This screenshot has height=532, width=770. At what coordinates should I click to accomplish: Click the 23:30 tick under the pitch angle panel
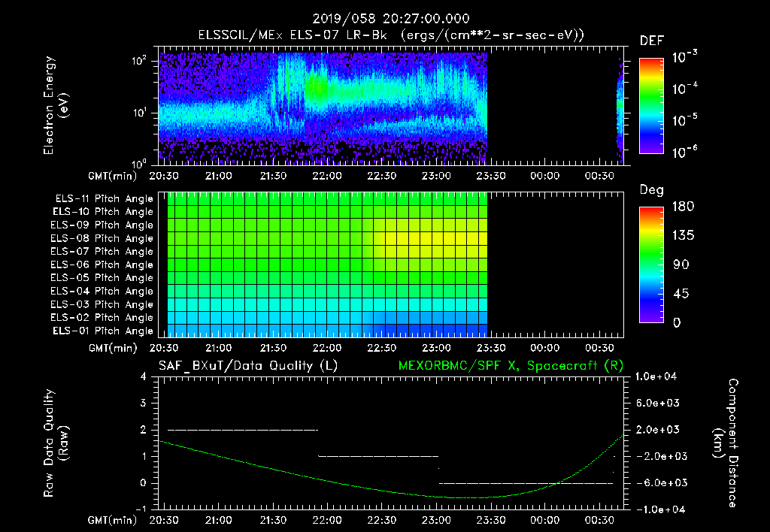(490, 349)
